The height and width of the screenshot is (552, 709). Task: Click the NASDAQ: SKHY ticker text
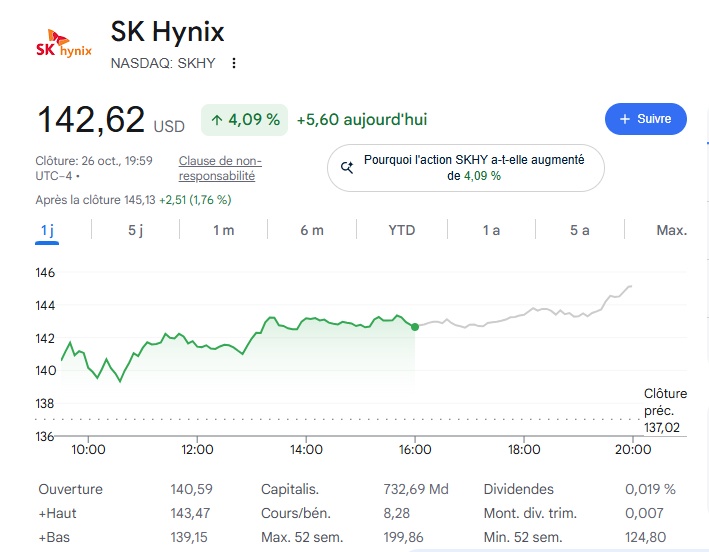[163, 63]
